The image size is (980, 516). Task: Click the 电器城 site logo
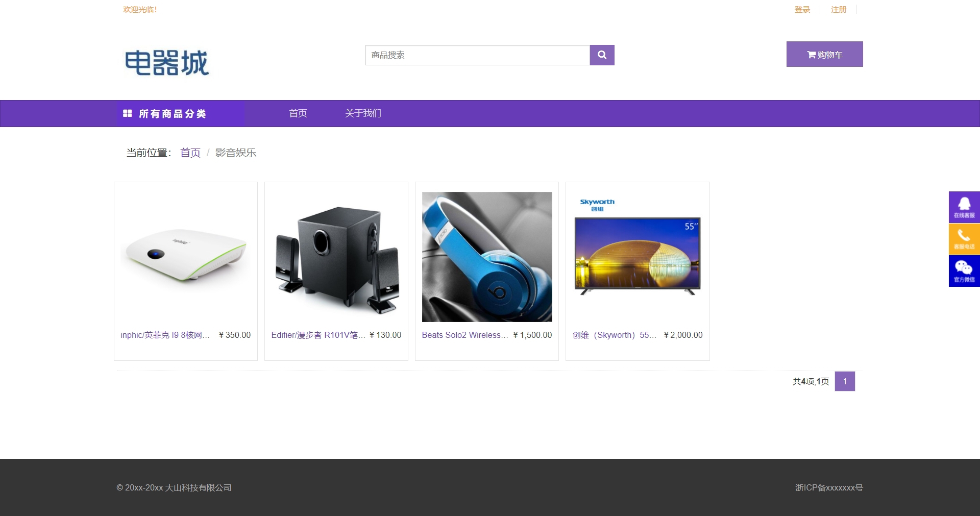167,63
